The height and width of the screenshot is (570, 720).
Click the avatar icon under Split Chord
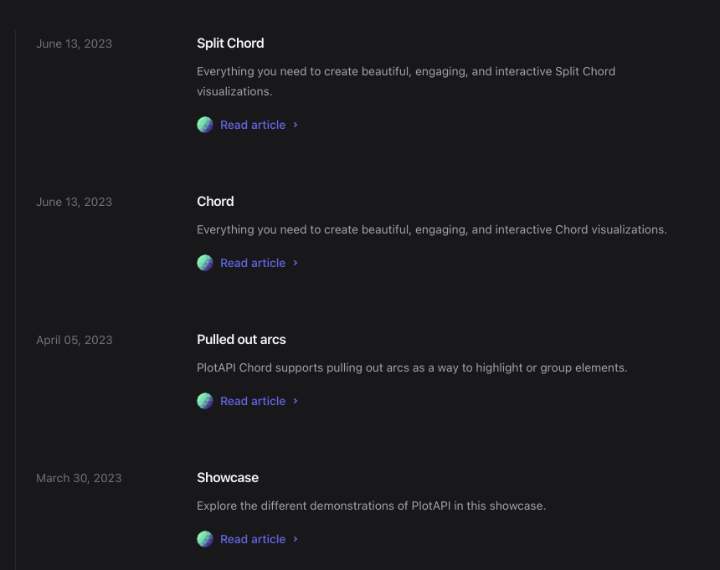pos(205,125)
